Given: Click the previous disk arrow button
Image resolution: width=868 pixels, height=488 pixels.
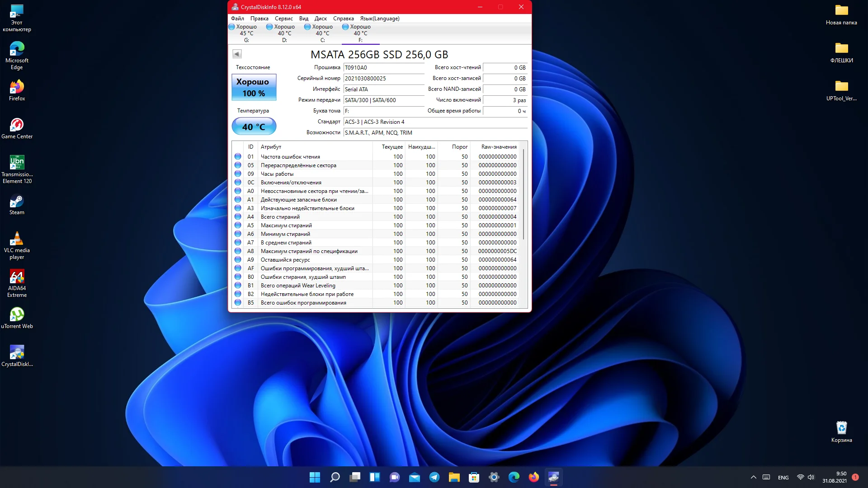Looking at the screenshot, I should tap(237, 54).
